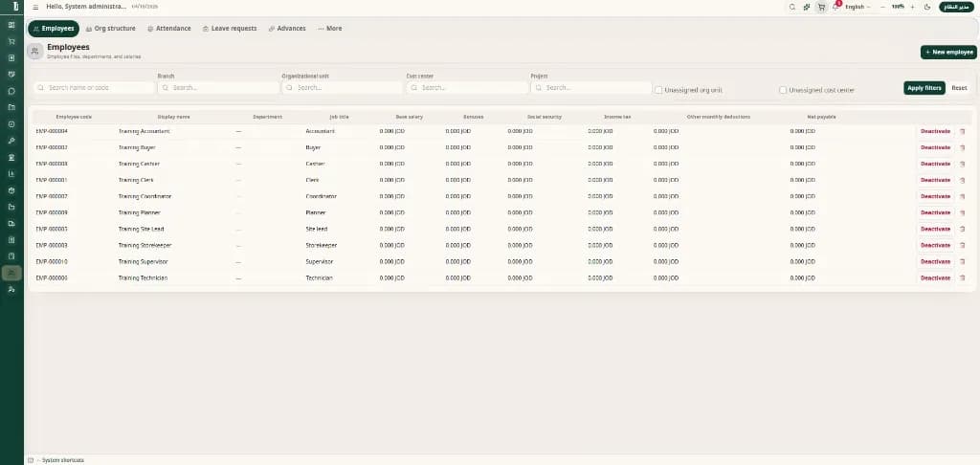The height and width of the screenshot is (465, 980).
Task: Click the Reset filters button
Action: coord(959,88)
